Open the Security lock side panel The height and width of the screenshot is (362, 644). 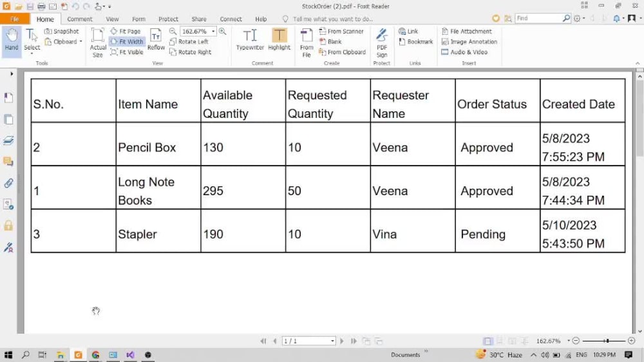[x=8, y=225]
